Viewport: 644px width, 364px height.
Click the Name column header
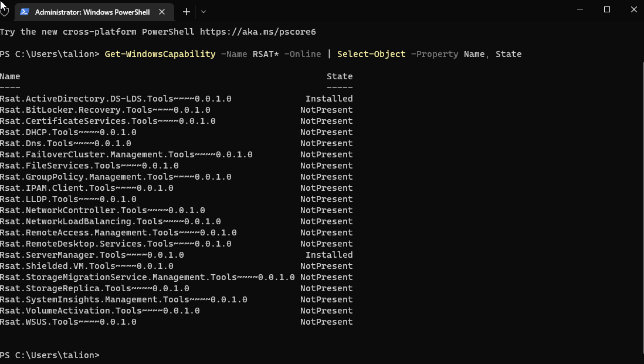(x=10, y=76)
